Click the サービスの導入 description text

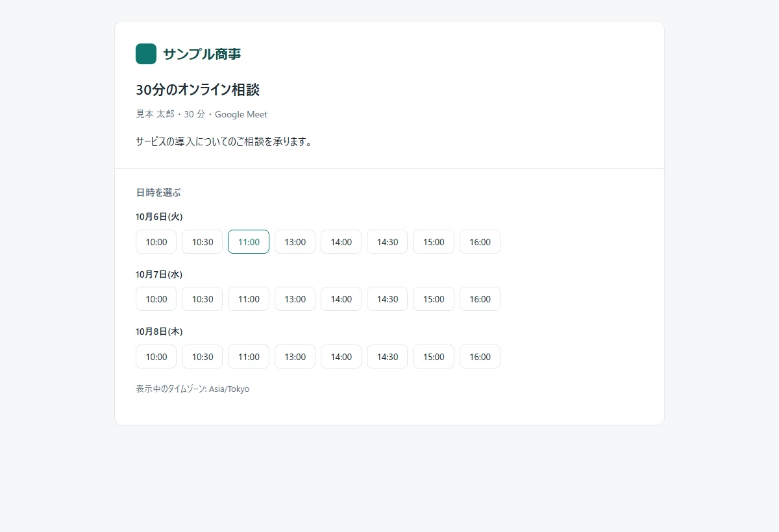(x=224, y=141)
